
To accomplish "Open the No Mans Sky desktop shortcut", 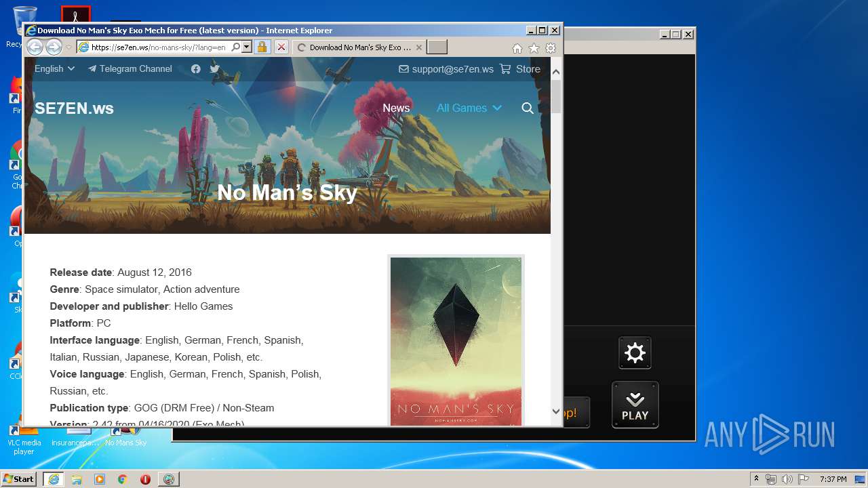I will point(125,437).
